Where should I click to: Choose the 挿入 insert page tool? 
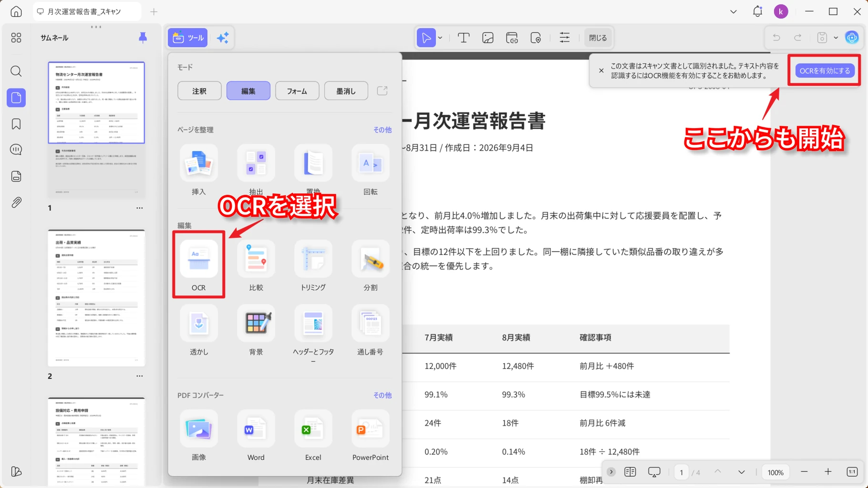coord(199,170)
